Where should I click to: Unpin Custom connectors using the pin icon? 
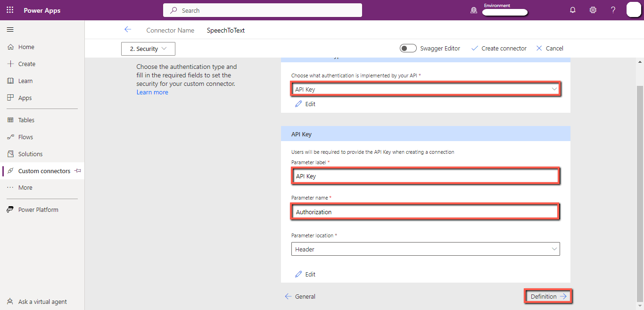tap(78, 171)
